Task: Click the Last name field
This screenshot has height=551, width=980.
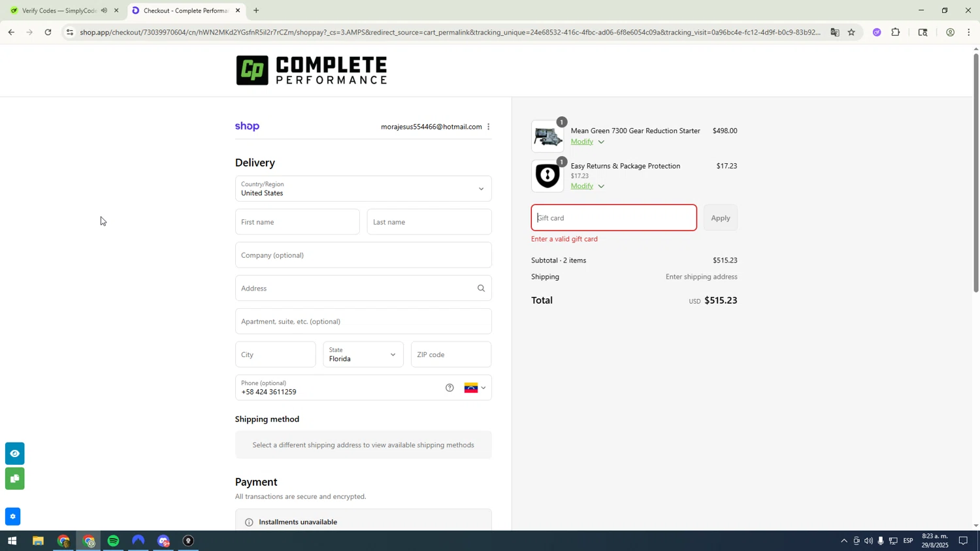Action: point(429,222)
